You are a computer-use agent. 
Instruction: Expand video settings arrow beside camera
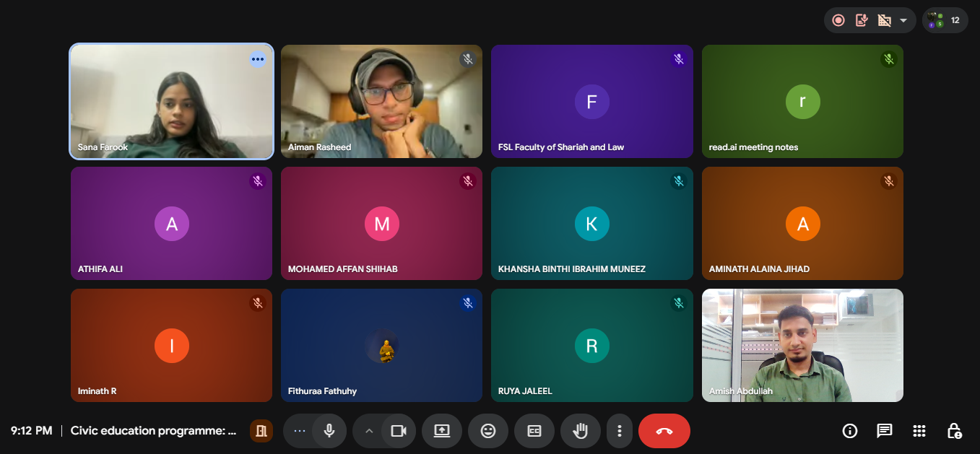click(x=369, y=431)
